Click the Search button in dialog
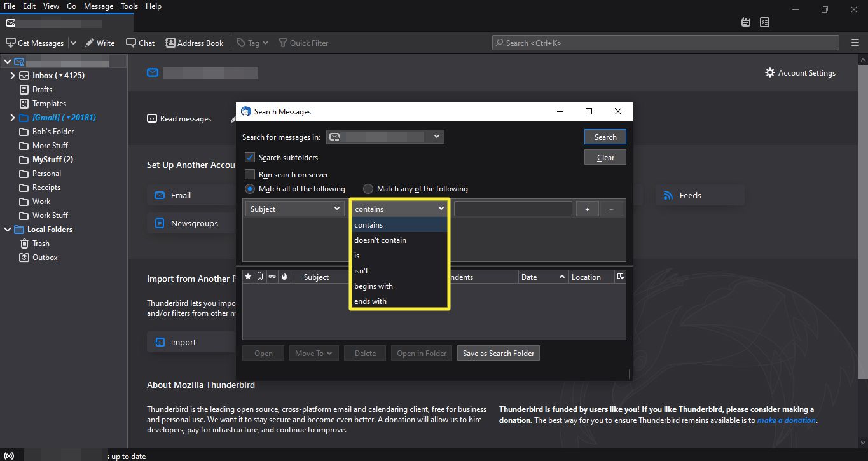Viewport: 868px width, 461px height. tap(605, 137)
